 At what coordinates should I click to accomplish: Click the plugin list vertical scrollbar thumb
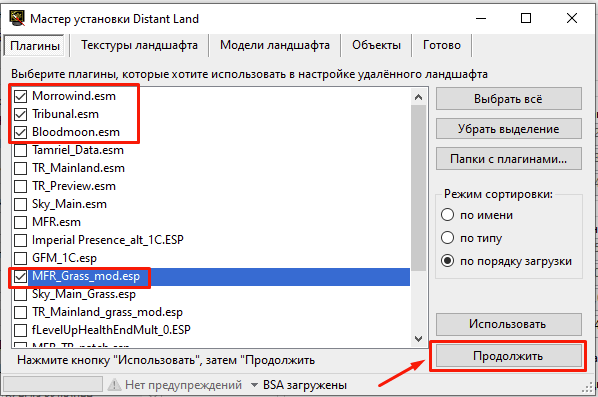pyautogui.click(x=418, y=188)
